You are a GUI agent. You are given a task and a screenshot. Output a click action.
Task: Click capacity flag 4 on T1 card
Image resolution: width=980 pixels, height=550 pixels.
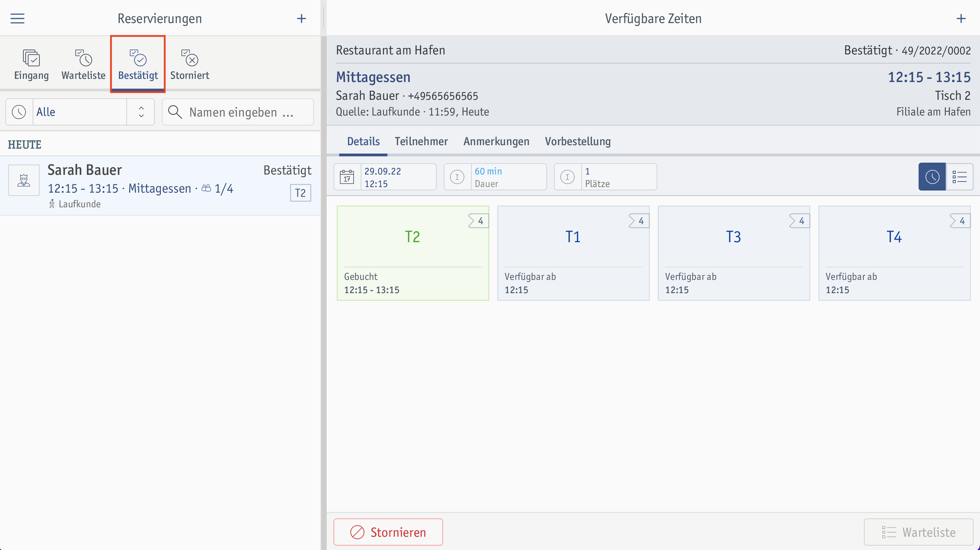pyautogui.click(x=639, y=221)
